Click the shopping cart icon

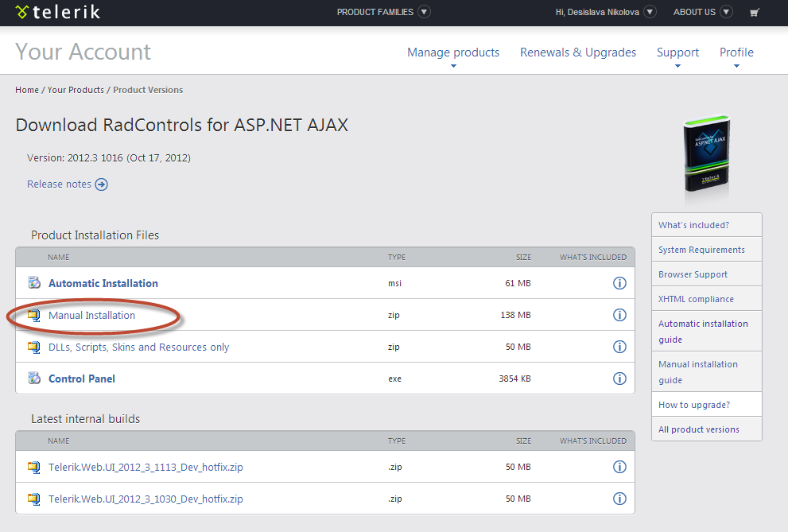755,12
